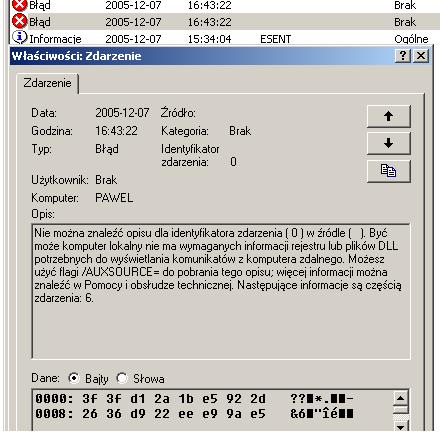Click scroll down arrow of data box
This screenshot has height=436, width=440.
pos(400,427)
